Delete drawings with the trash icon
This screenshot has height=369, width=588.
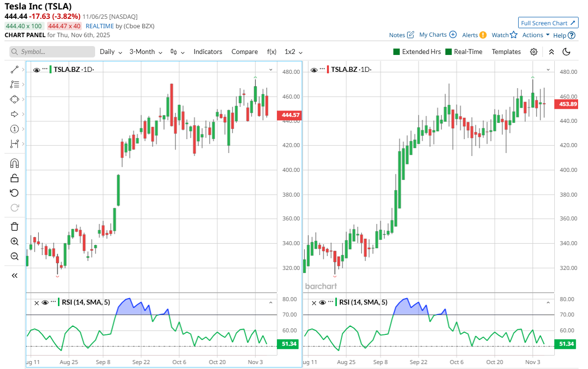[x=15, y=226]
